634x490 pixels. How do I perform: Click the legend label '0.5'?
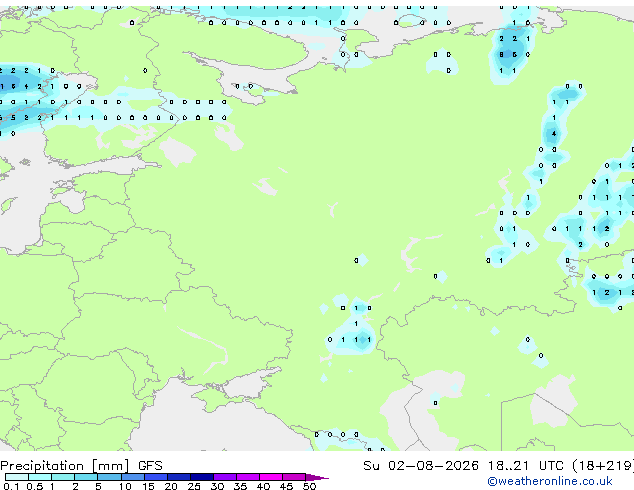coord(35,486)
